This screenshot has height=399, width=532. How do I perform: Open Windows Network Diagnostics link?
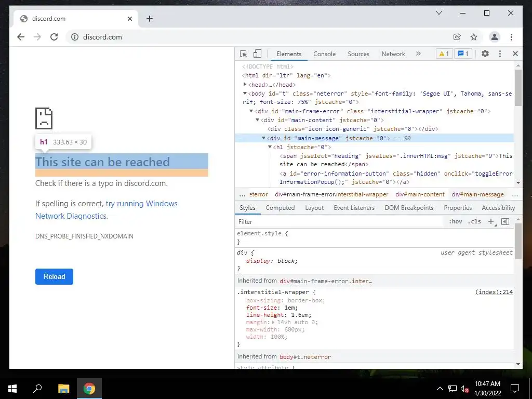coord(106,210)
